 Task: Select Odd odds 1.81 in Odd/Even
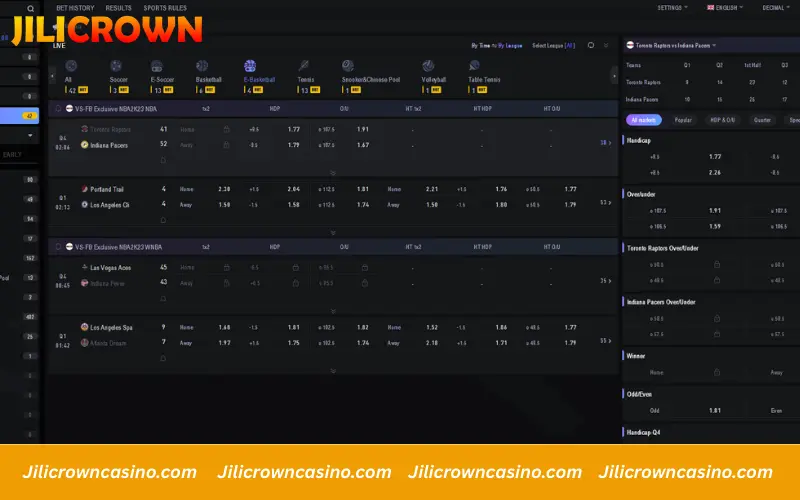(714, 409)
